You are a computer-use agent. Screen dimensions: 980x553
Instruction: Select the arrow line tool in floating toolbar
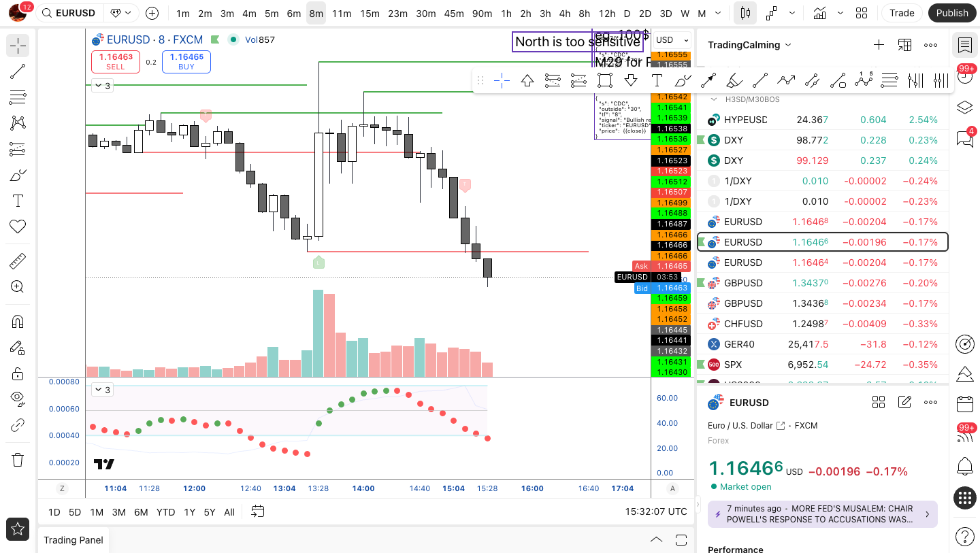click(x=708, y=80)
